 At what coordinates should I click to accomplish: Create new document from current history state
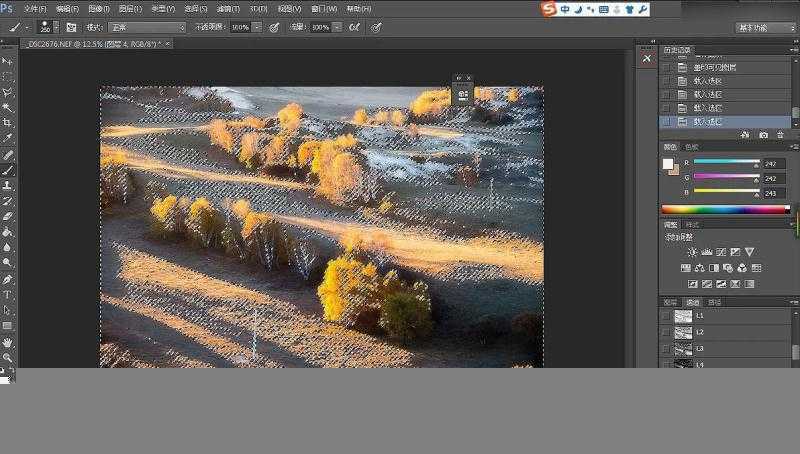click(x=745, y=135)
